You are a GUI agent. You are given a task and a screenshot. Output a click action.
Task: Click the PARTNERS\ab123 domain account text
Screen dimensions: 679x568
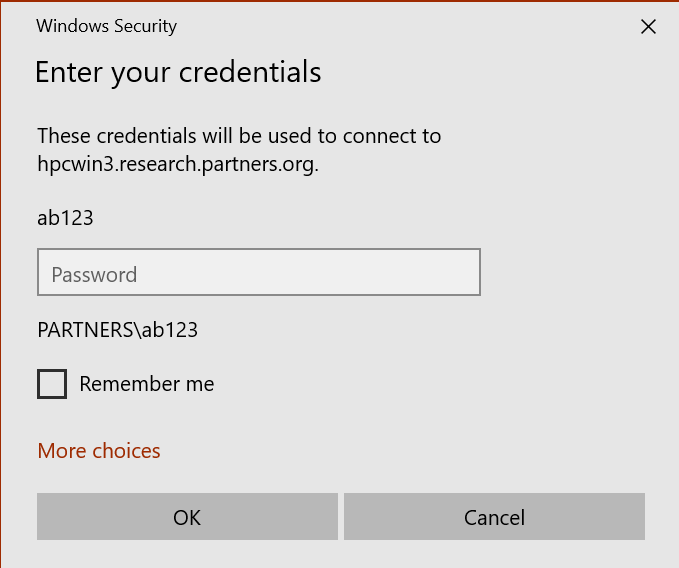coord(118,330)
